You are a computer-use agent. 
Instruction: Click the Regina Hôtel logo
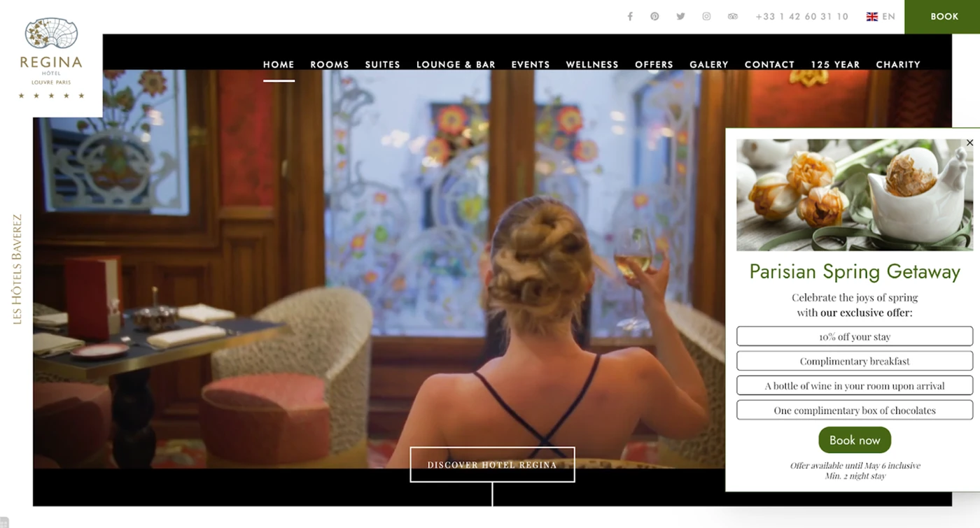tap(51, 59)
